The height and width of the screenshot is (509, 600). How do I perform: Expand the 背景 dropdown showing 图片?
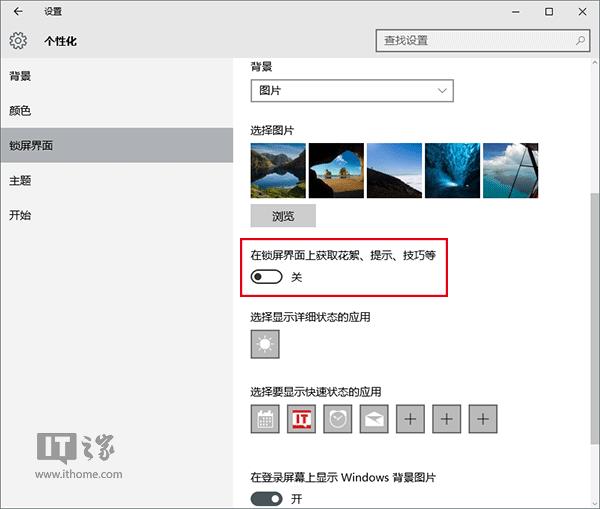(352, 91)
